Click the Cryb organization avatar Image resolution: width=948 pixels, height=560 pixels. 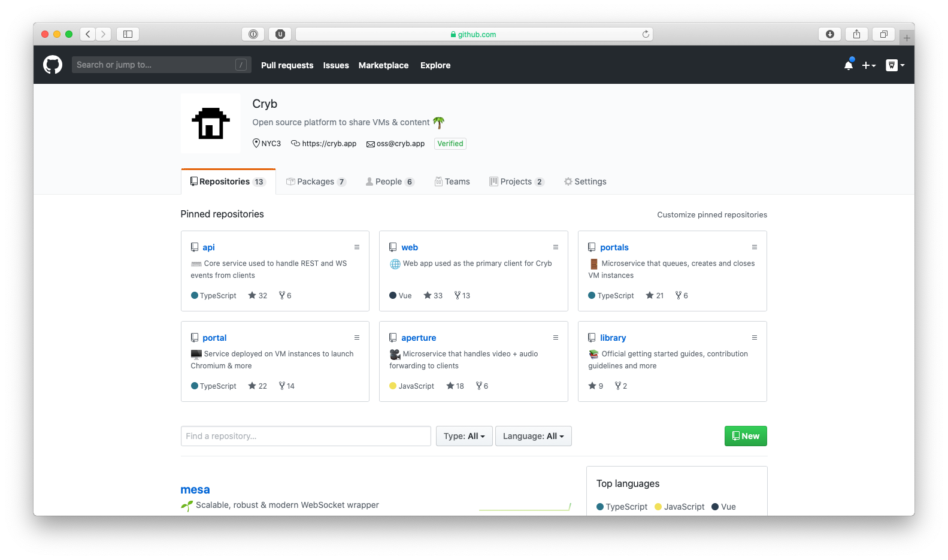coord(210,123)
